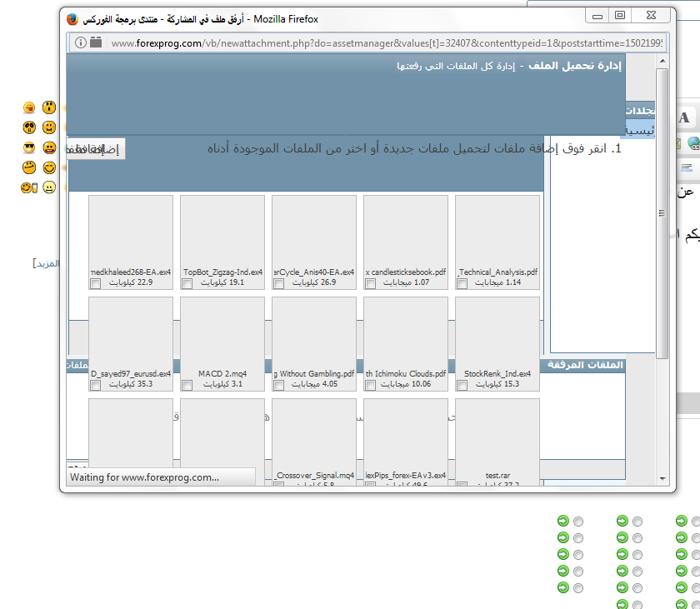Insert the pale neutral-face smiley
Viewport: 700px width, 609px height.
point(49,187)
